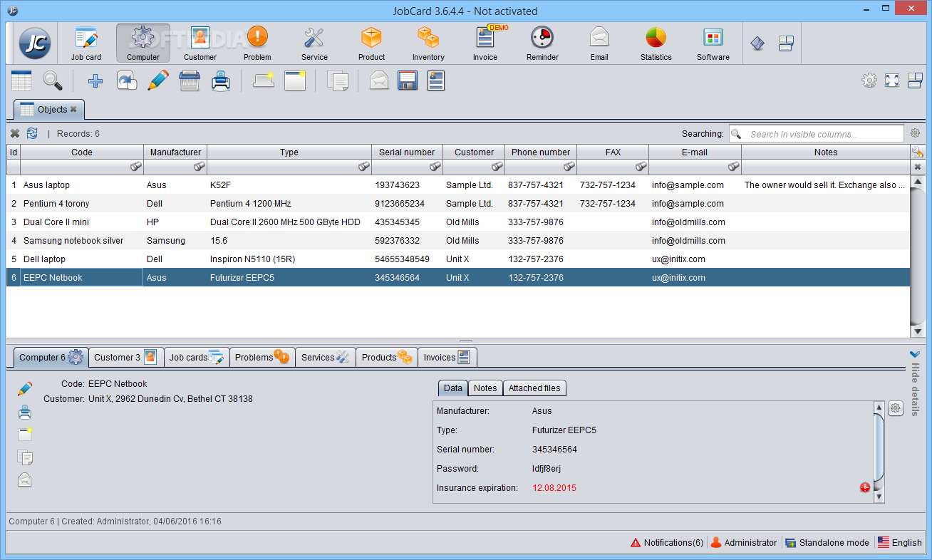Select the Asus laptop row
This screenshot has height=560, width=932.
(x=458, y=185)
